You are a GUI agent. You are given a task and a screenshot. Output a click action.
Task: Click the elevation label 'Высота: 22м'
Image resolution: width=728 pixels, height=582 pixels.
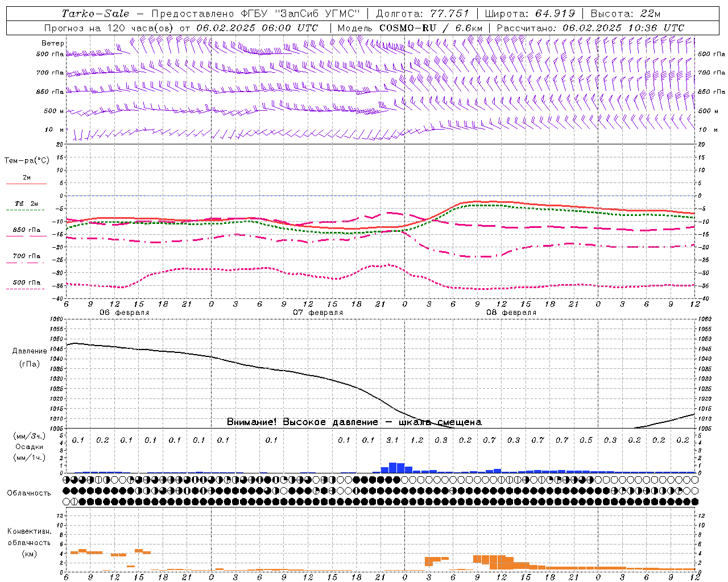(x=626, y=14)
